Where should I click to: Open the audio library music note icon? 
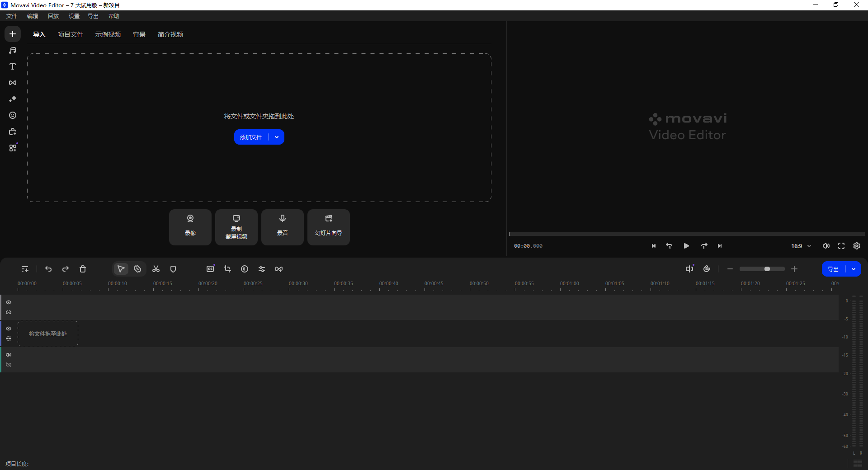click(x=13, y=50)
